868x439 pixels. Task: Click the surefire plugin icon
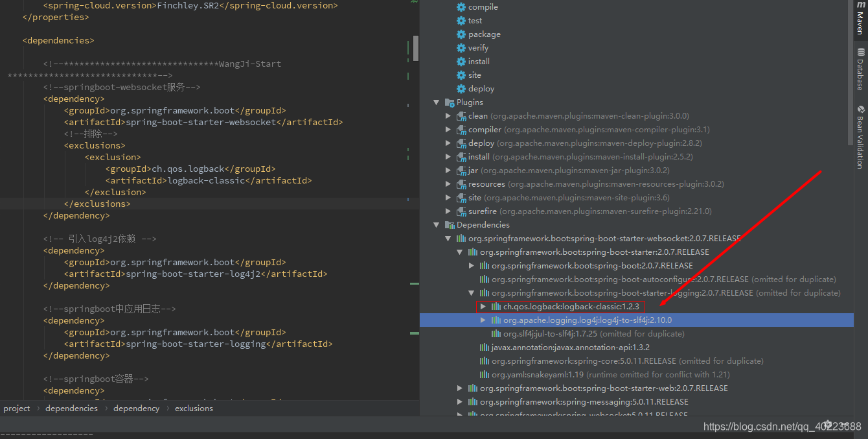coord(461,211)
